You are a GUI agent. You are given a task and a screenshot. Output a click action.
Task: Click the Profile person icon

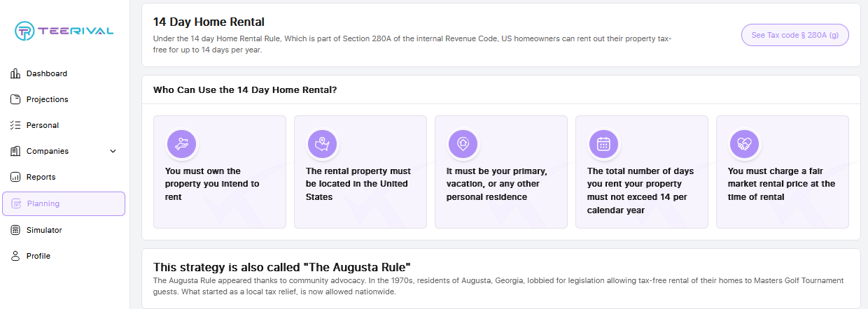[15, 256]
